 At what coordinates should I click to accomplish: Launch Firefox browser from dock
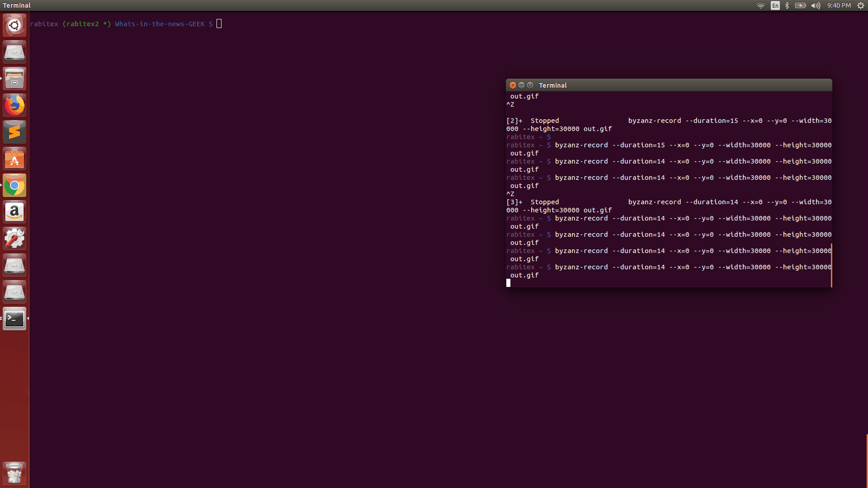pyautogui.click(x=14, y=105)
